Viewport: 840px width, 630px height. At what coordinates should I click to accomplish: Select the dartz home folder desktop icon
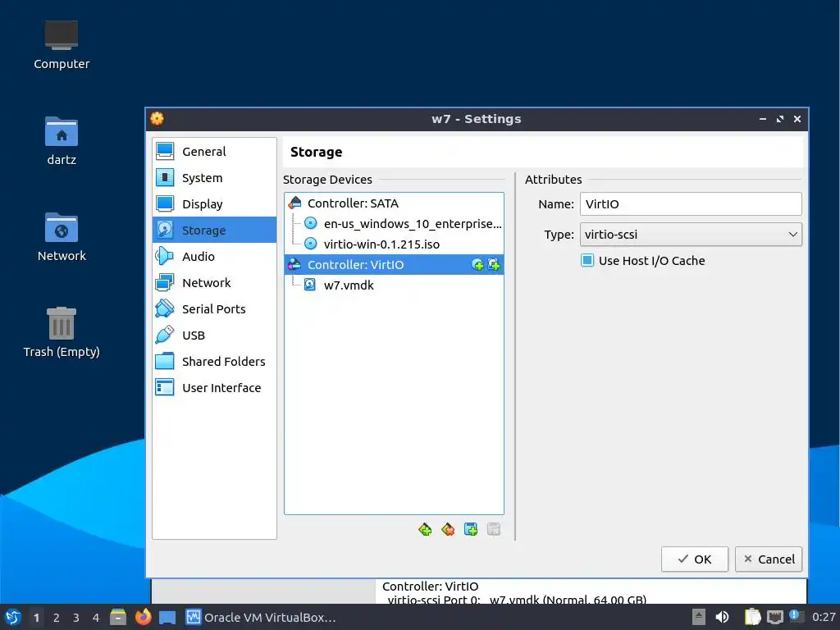62,141
